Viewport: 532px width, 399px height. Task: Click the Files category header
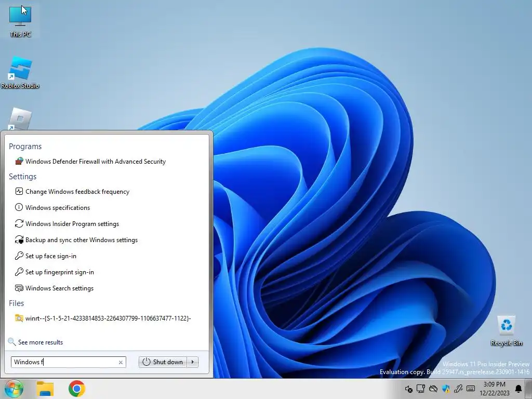[x=16, y=303]
